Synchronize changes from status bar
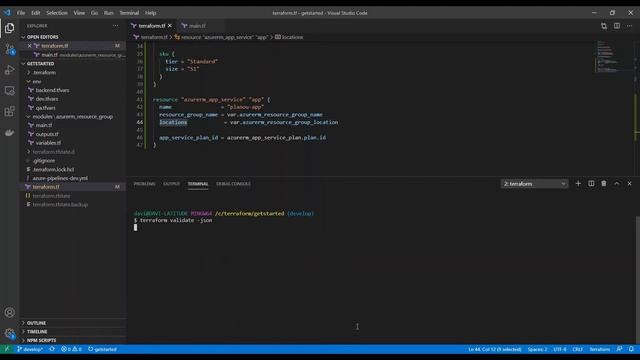640x360 pixels. click(x=52, y=349)
